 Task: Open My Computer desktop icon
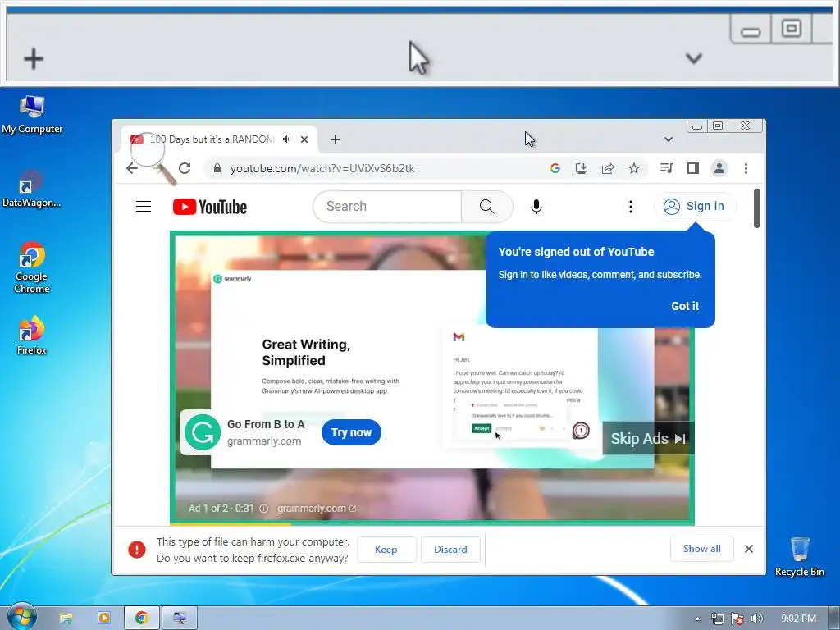(x=32, y=115)
